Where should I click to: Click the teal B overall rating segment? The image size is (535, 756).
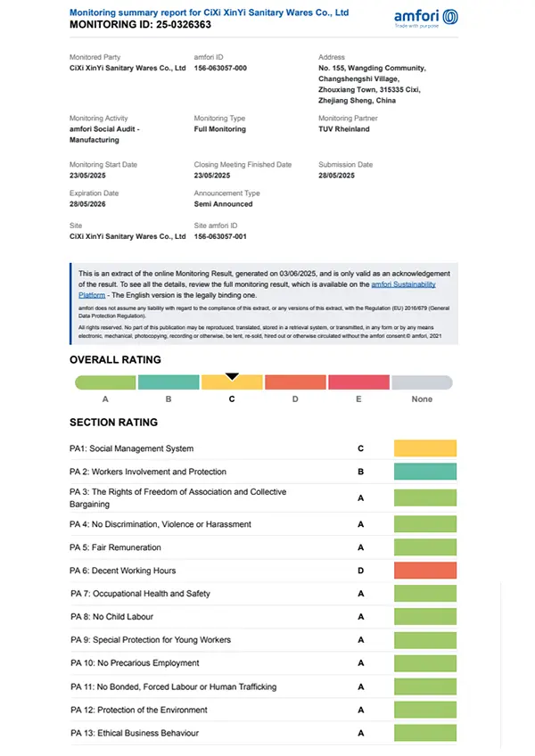click(x=169, y=382)
